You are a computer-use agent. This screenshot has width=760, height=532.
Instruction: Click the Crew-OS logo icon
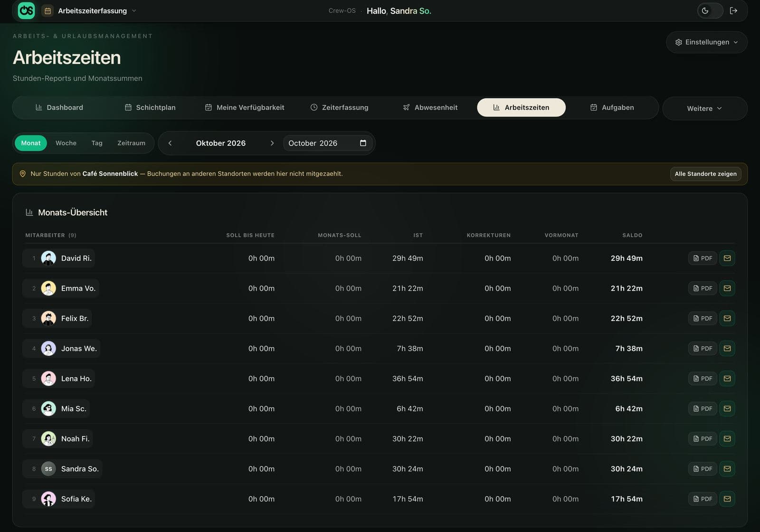click(26, 10)
